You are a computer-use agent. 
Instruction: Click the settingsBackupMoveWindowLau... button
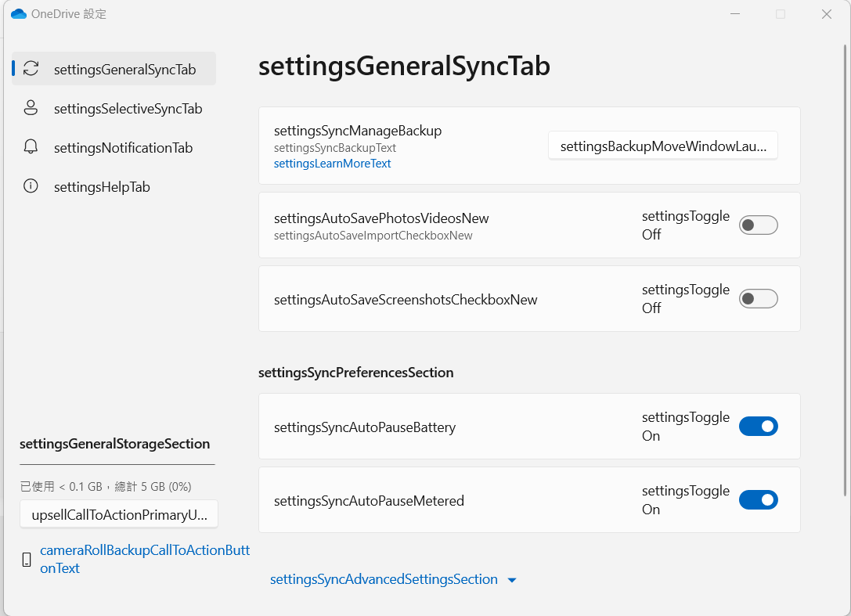tap(662, 146)
